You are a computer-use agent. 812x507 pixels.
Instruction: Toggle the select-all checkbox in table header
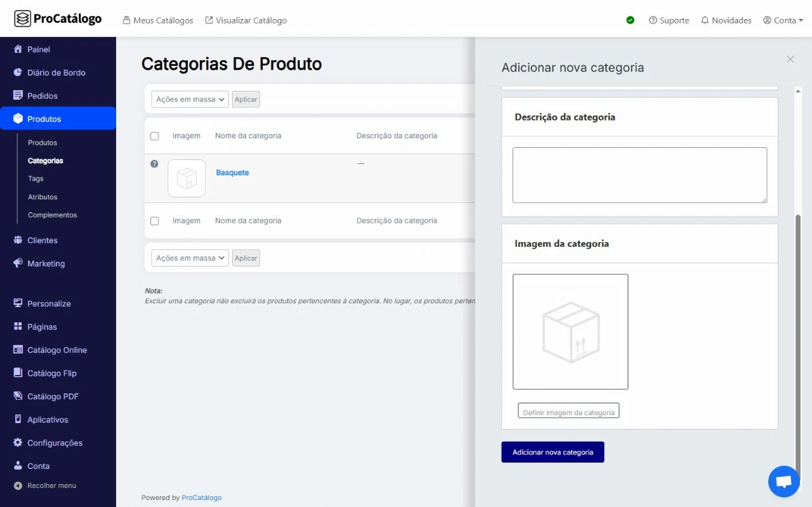pyautogui.click(x=154, y=136)
